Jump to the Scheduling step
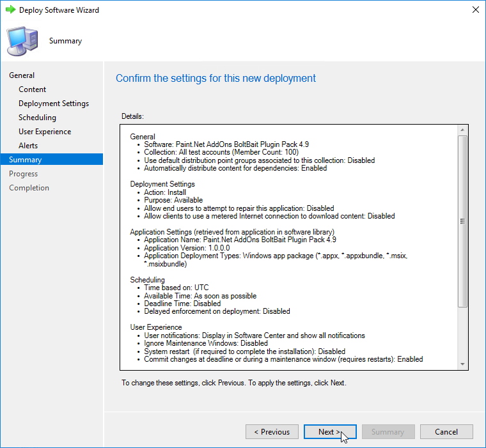 pyautogui.click(x=37, y=118)
